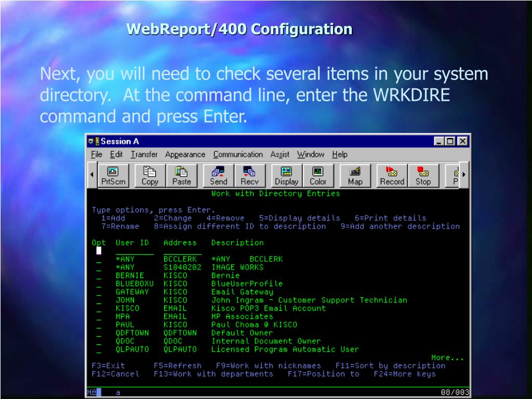
Task: Close the Session A window
Action: (x=462, y=141)
